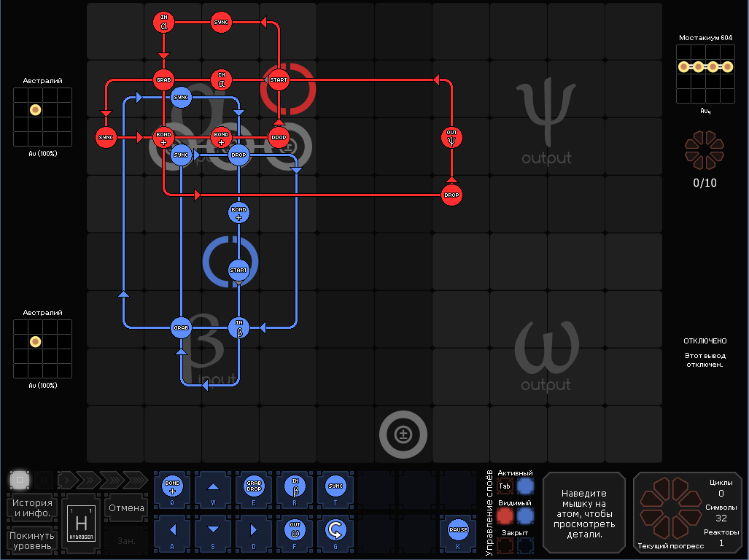Select the OUT ω instruction (F)
The image size is (749, 560).
pyautogui.click(x=295, y=533)
